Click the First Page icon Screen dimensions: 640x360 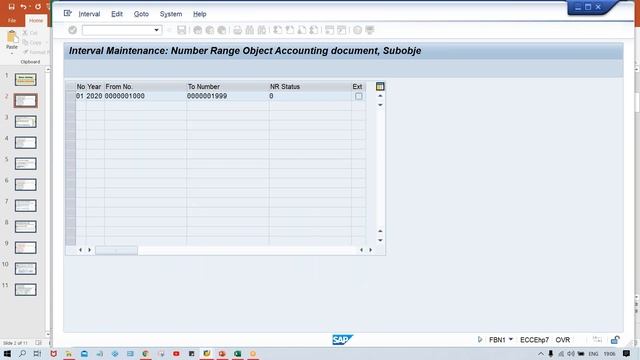tap(278, 30)
